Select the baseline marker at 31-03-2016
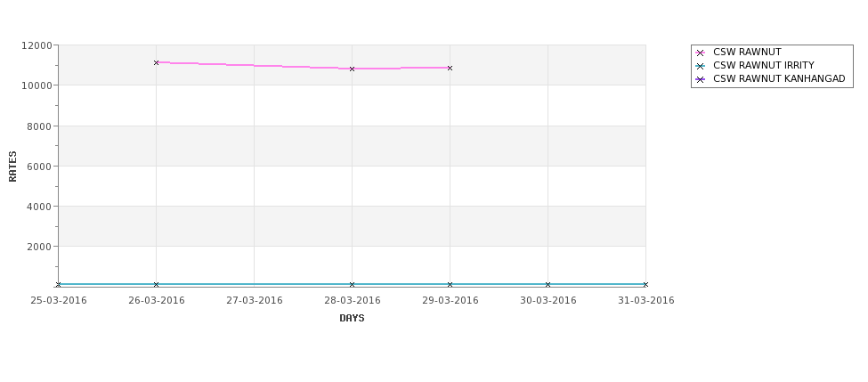868x382 pixels. click(645, 285)
